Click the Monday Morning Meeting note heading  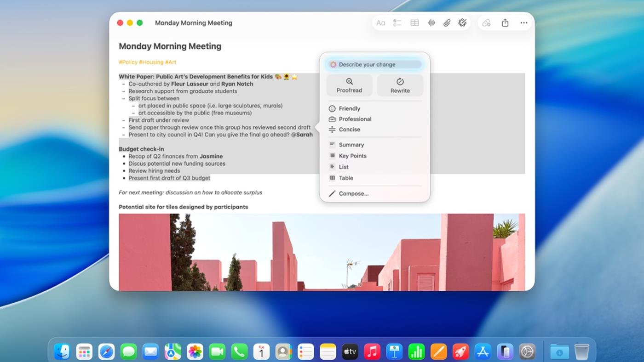pyautogui.click(x=170, y=46)
